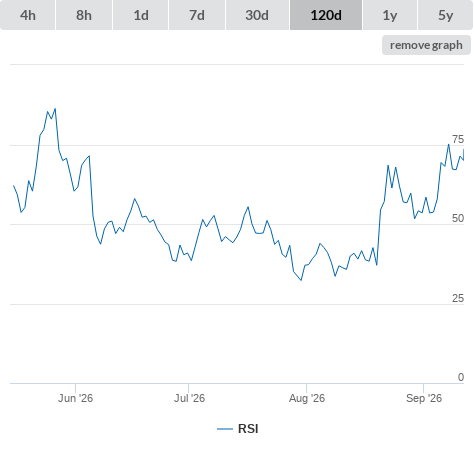This screenshot has width=474, height=455.
Task: Show the 30d chart range
Action: [257, 15]
